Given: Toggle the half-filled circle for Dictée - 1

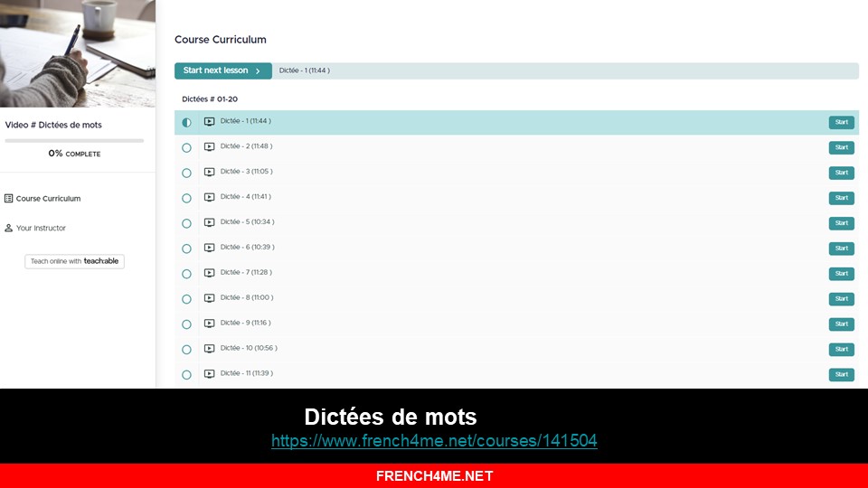Looking at the screenshot, I should (x=187, y=122).
